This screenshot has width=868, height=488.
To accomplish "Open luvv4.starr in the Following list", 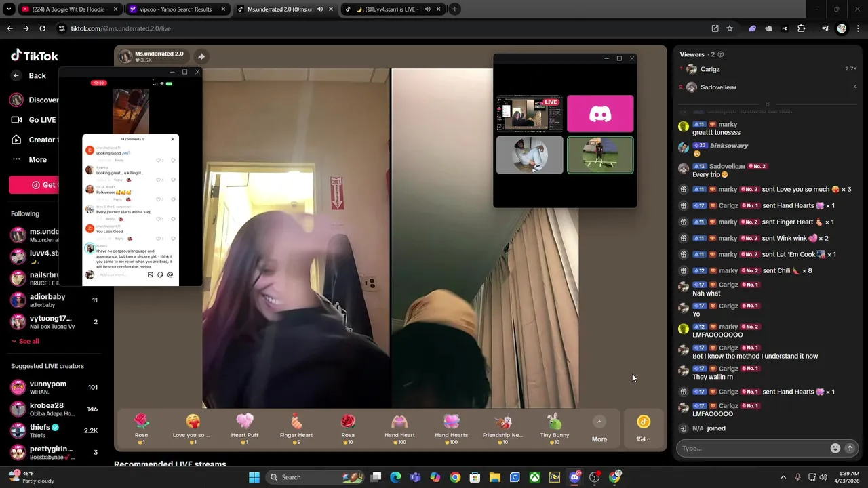I will 34,256.
